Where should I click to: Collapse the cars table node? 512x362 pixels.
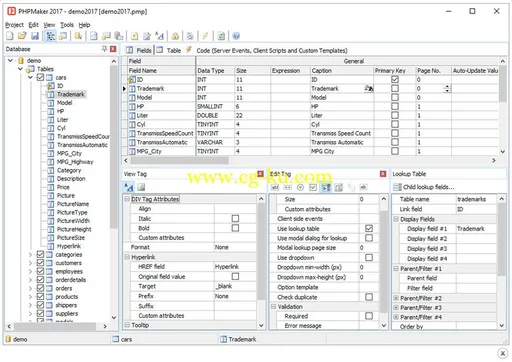(30, 77)
